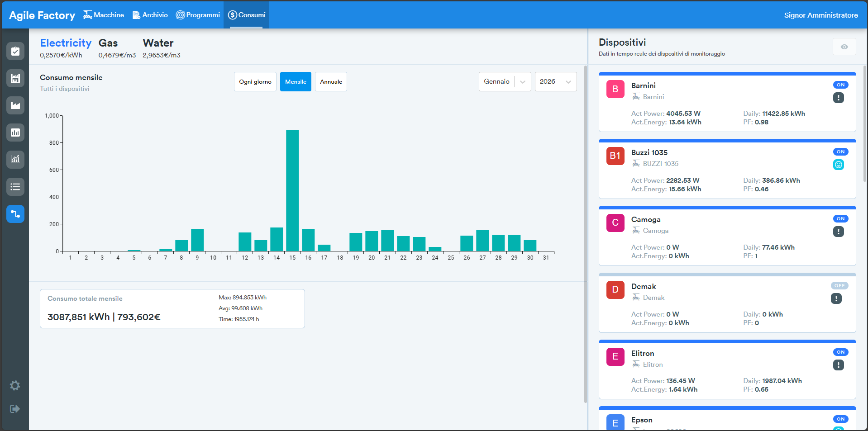Click the Agile Factory logo

click(42, 15)
